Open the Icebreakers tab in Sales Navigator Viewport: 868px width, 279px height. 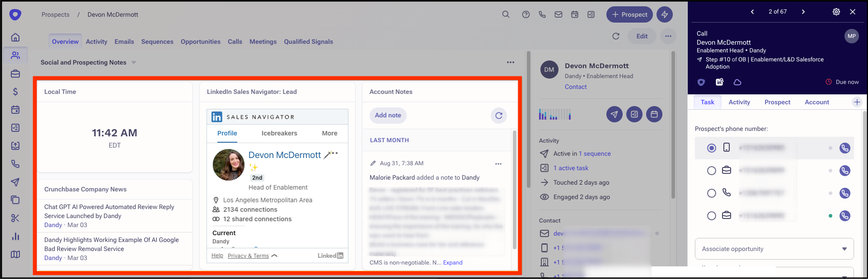click(x=279, y=133)
